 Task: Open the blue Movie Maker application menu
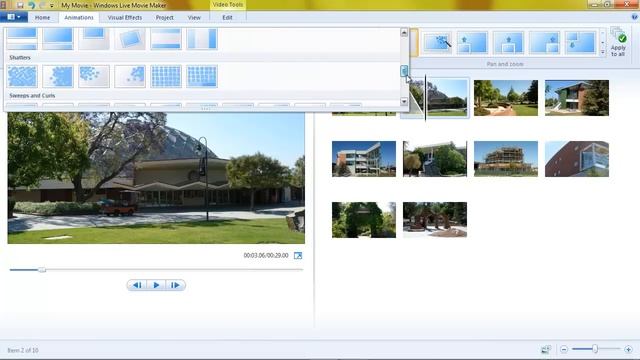coord(14,17)
